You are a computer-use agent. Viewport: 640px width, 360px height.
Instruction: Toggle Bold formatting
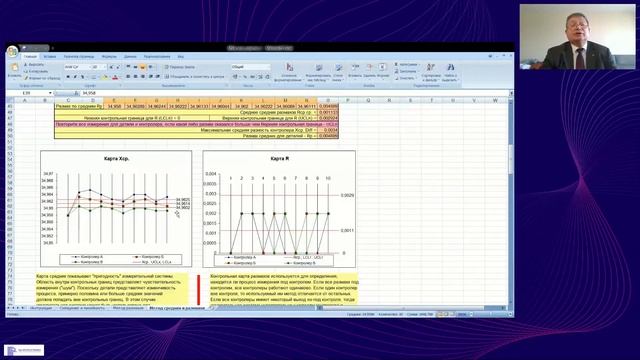[68, 77]
